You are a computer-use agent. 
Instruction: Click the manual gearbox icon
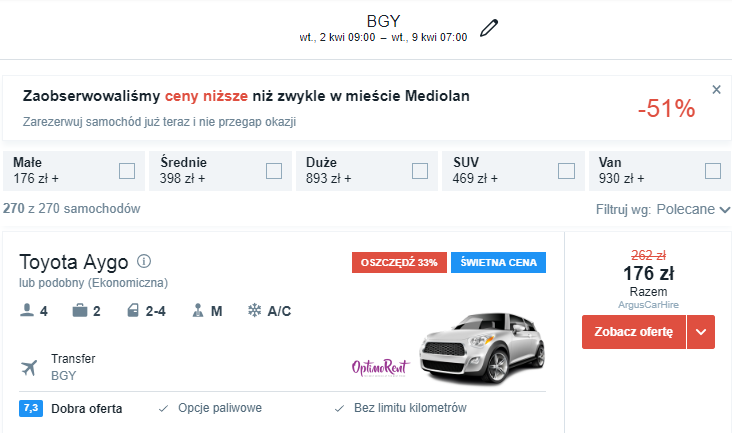pyautogui.click(x=198, y=310)
